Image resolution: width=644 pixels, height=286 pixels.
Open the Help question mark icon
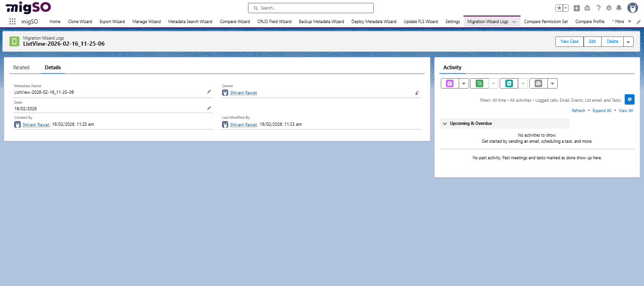pyautogui.click(x=598, y=8)
